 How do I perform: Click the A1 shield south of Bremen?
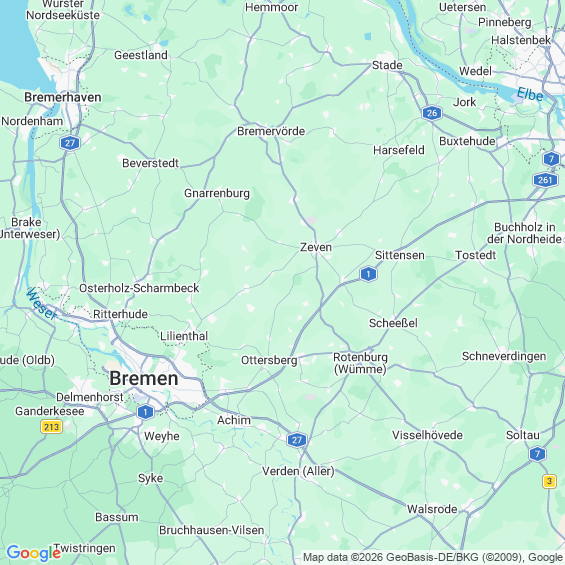click(x=145, y=412)
